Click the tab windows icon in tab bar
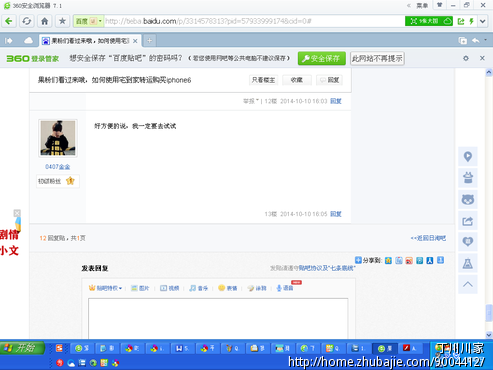The image size is (493, 370). (x=463, y=41)
